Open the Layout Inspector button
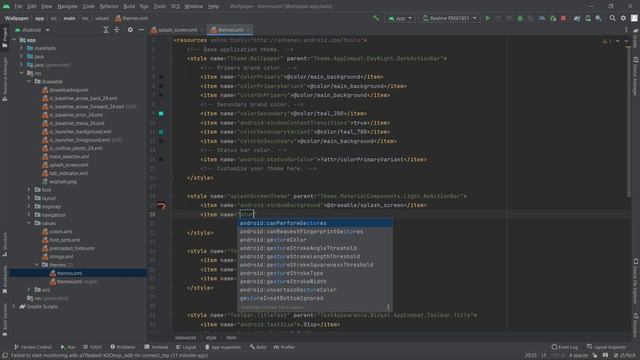Image resolution: width=640 pixels, height=360 pixels. pyautogui.click(x=607, y=347)
